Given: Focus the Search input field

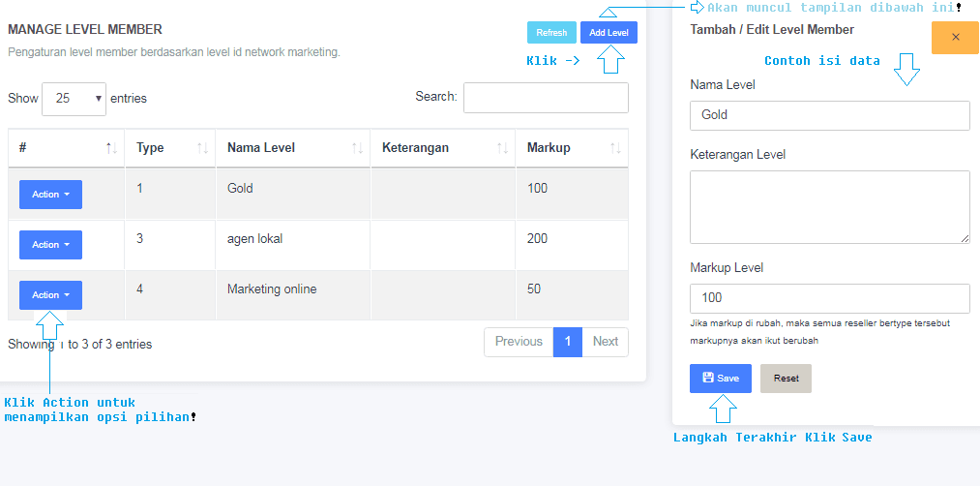Looking at the screenshot, I should click(546, 98).
